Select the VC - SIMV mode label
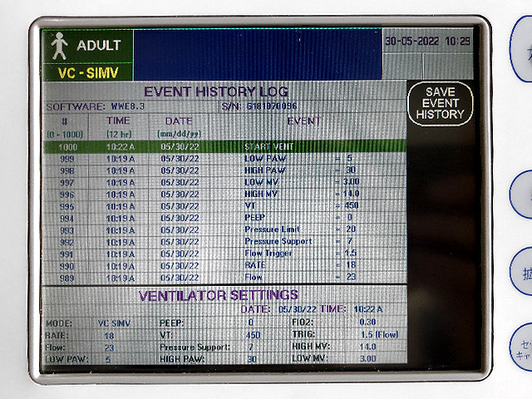Screen dimensions: 532x399 tap(88, 72)
